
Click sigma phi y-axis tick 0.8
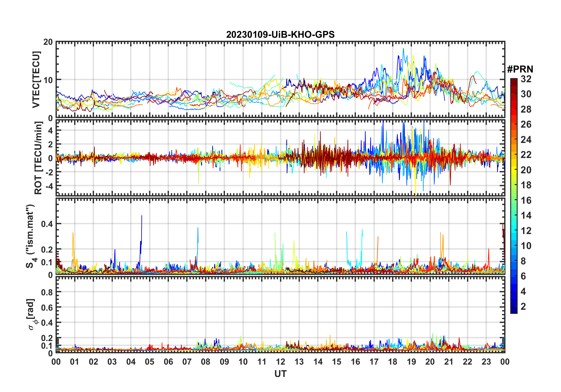coord(47,292)
